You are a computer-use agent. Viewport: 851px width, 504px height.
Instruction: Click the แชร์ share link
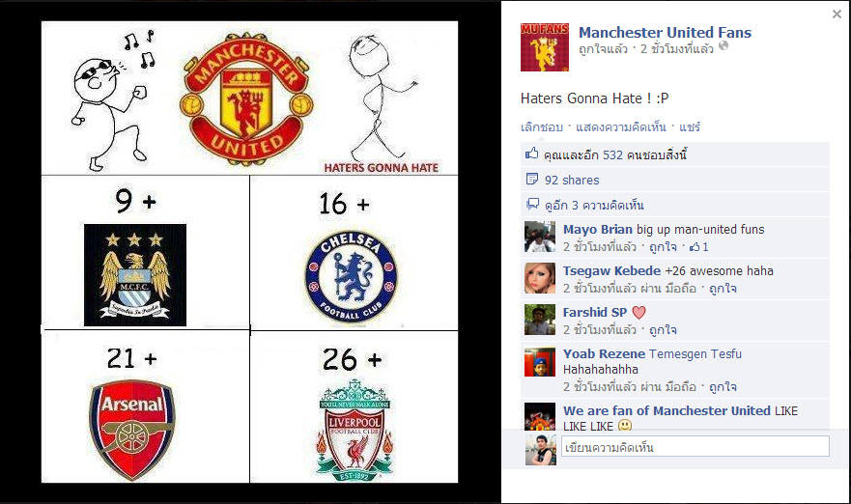(690, 126)
